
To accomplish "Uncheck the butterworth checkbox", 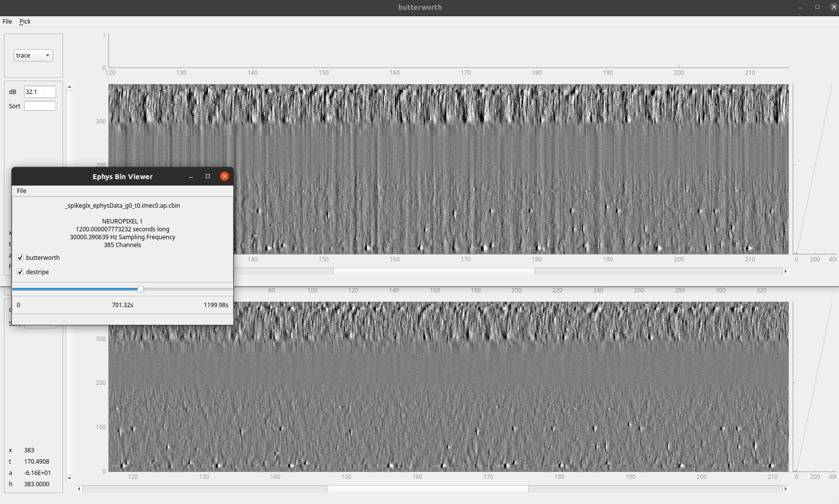I will pos(20,258).
